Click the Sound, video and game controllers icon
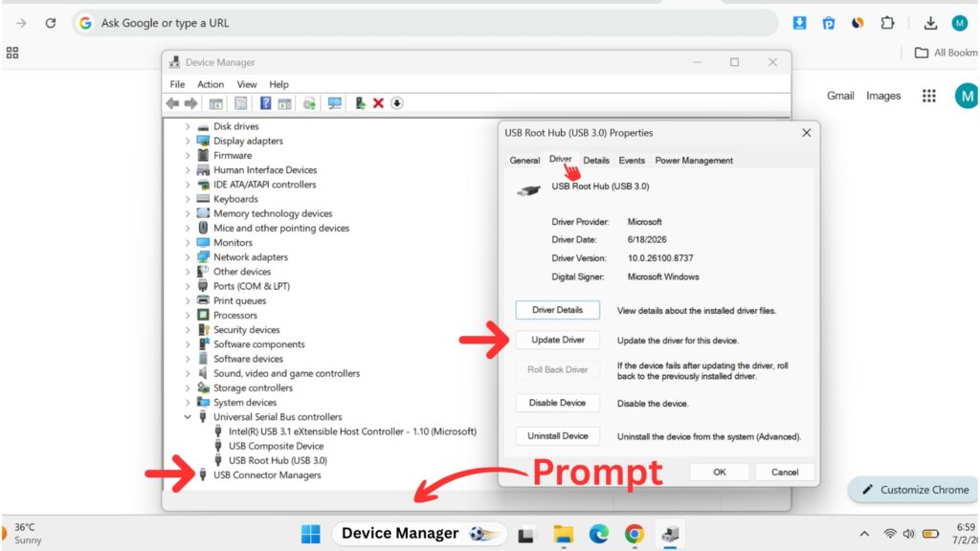The image size is (980, 551). pos(203,373)
